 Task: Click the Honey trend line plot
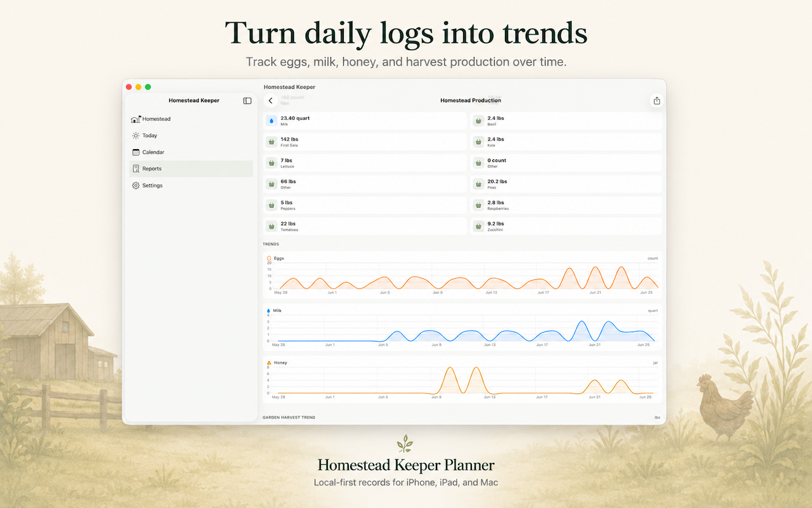(x=465, y=381)
